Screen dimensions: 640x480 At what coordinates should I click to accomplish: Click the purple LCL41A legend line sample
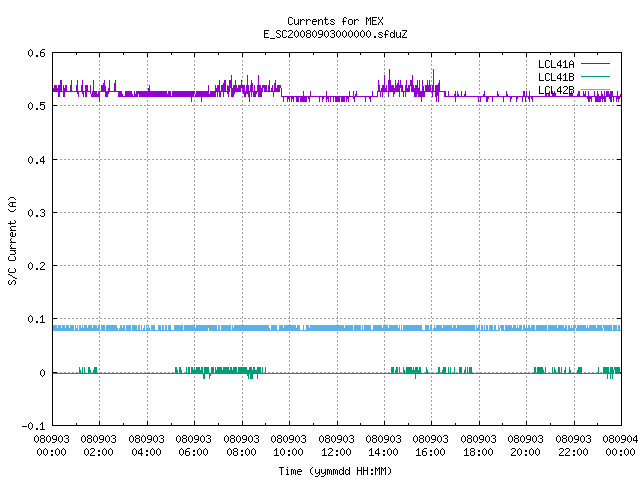595,64
